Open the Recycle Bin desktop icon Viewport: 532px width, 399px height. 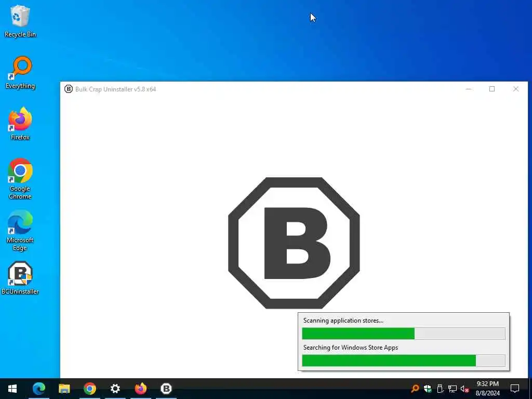(20, 21)
